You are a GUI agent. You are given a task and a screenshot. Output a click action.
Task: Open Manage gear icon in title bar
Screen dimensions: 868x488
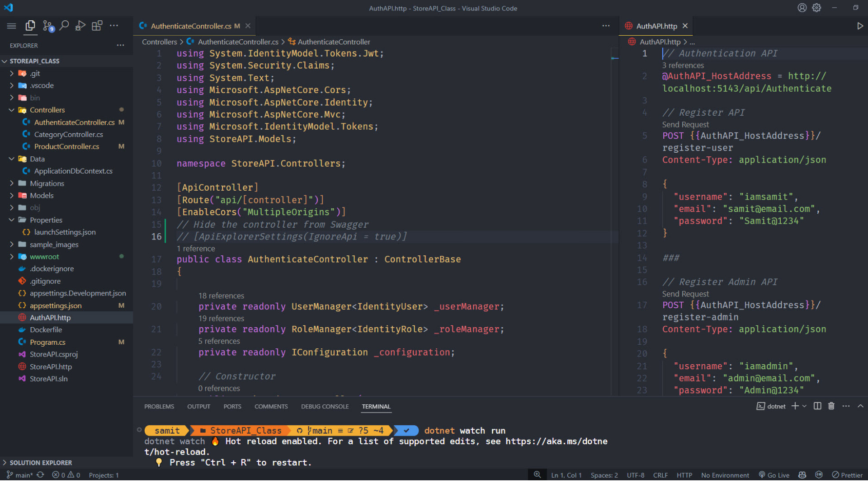tap(816, 8)
